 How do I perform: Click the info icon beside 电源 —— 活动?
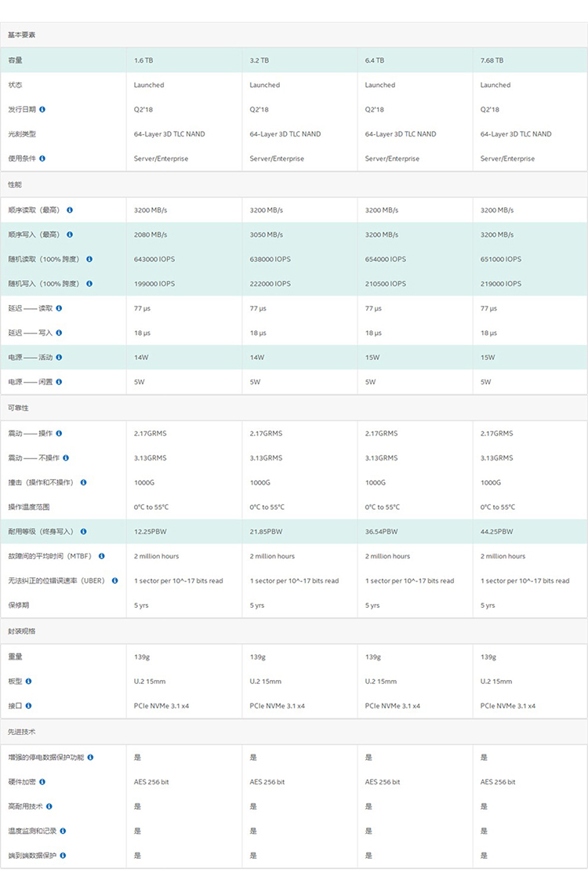click(59, 358)
